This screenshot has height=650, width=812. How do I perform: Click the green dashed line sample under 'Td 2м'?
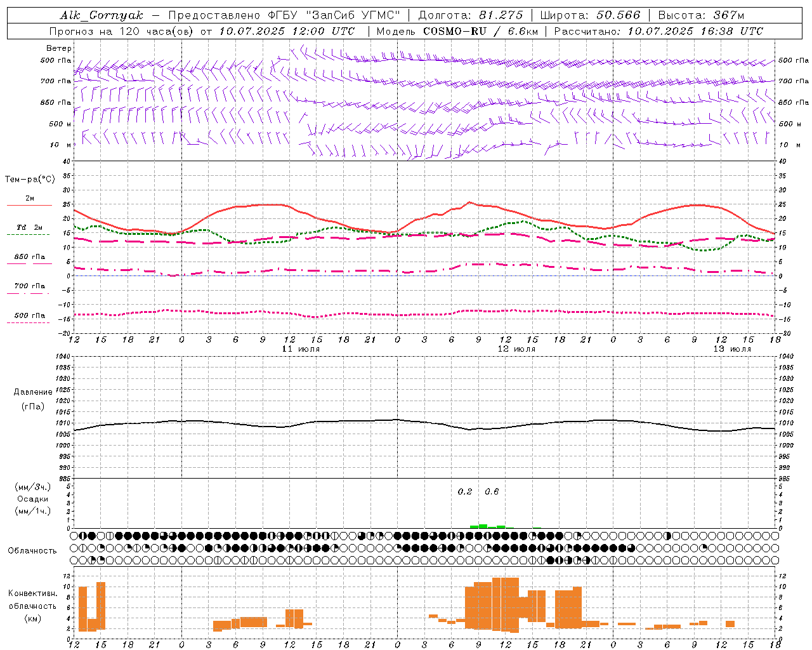pyautogui.click(x=28, y=235)
